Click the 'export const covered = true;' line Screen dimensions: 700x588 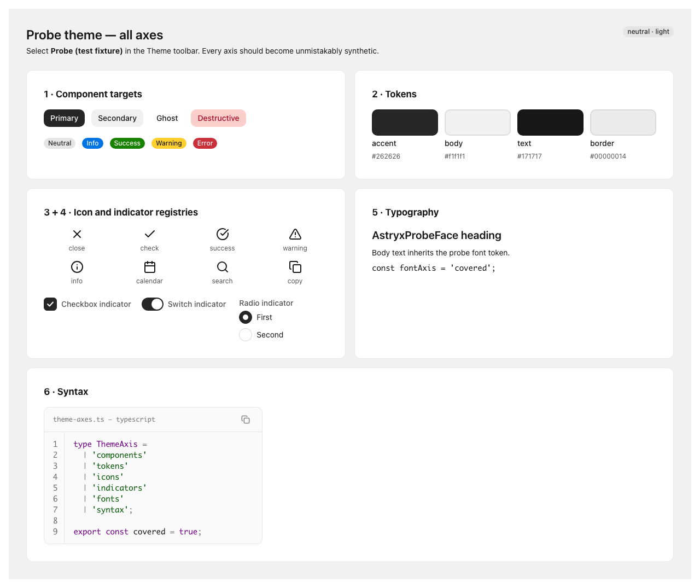coord(138,532)
